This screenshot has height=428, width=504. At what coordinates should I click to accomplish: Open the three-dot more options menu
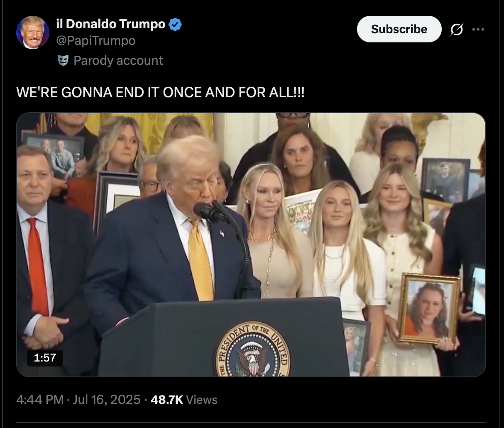pyautogui.click(x=478, y=30)
